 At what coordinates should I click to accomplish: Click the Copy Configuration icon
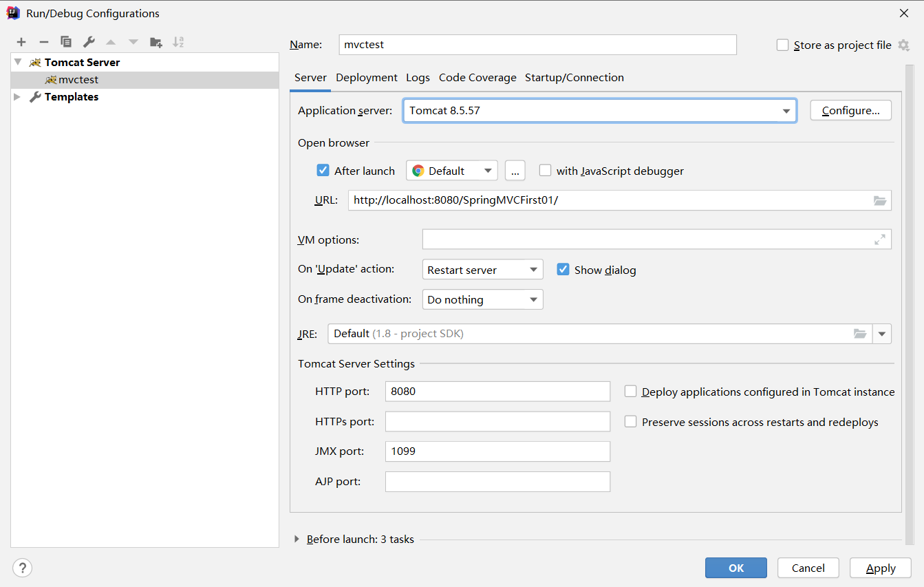pos(66,42)
